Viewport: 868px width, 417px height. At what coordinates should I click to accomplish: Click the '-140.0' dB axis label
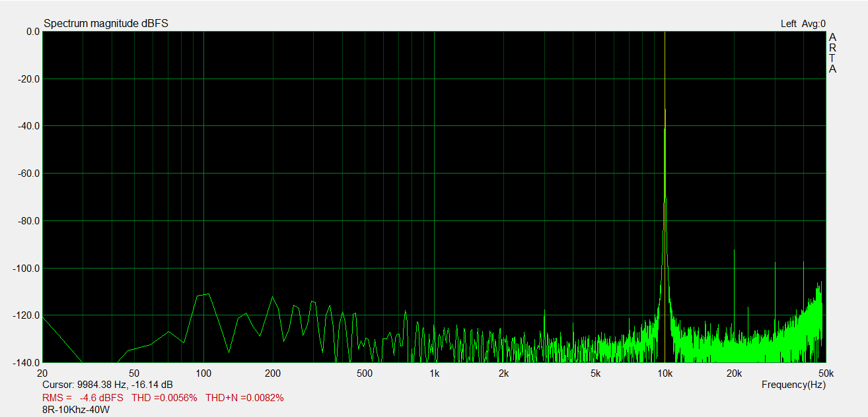pyautogui.click(x=25, y=363)
